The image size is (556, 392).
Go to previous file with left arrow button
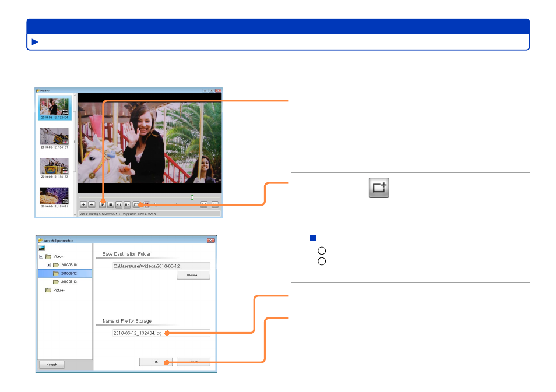[83, 204]
